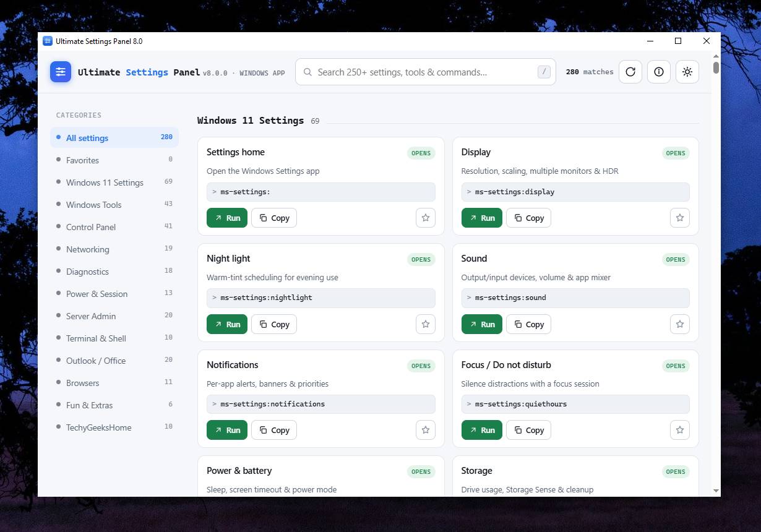Click the Windows 11 Settings section heading
This screenshot has height=532, width=761.
pyautogui.click(x=251, y=120)
